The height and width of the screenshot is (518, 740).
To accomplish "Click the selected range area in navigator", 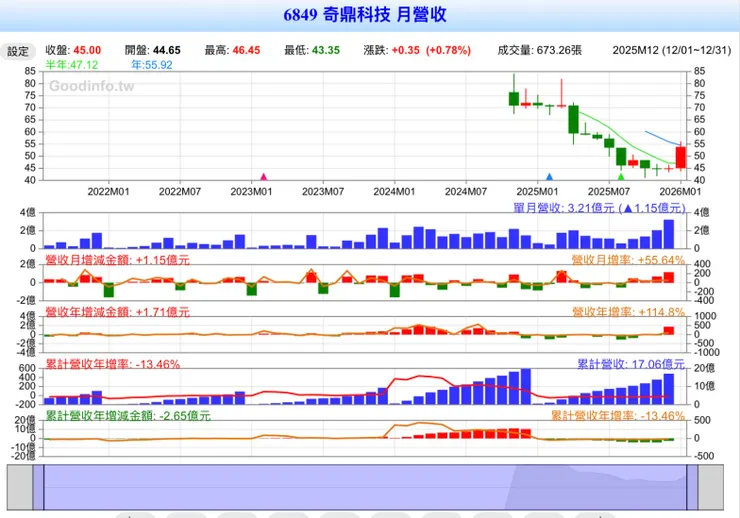I will [x=365, y=487].
